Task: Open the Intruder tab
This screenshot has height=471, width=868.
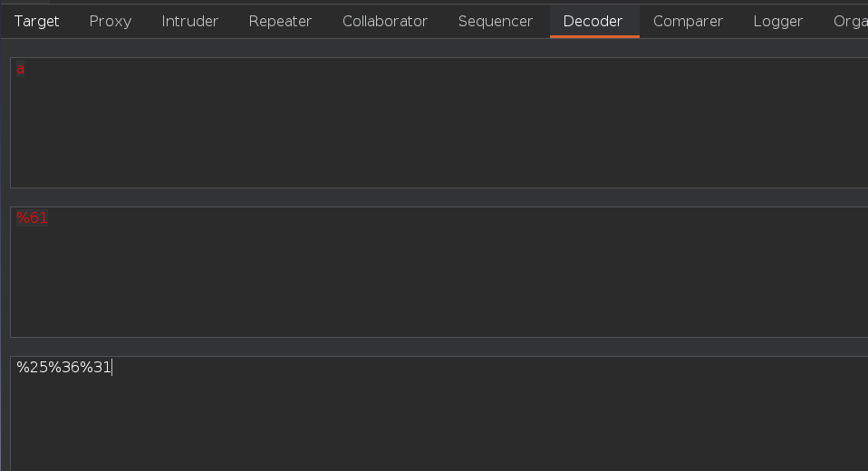Action: coord(190,21)
